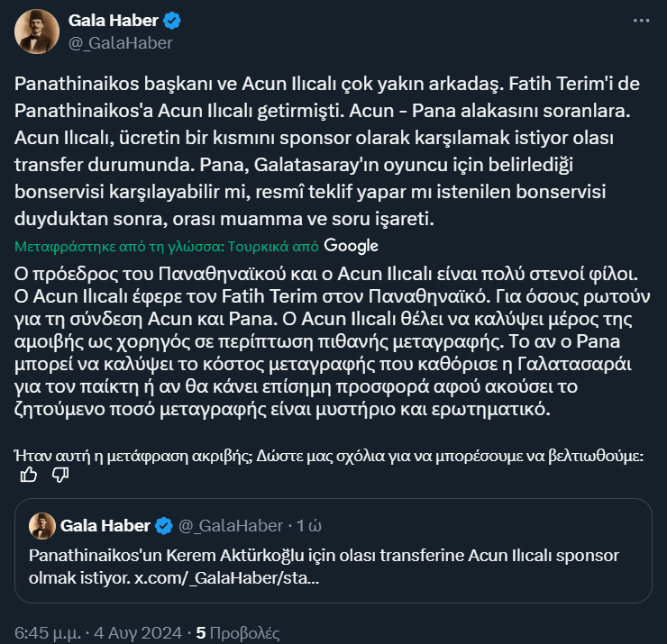Click the verified badge in the quoted tweet

[164, 525]
